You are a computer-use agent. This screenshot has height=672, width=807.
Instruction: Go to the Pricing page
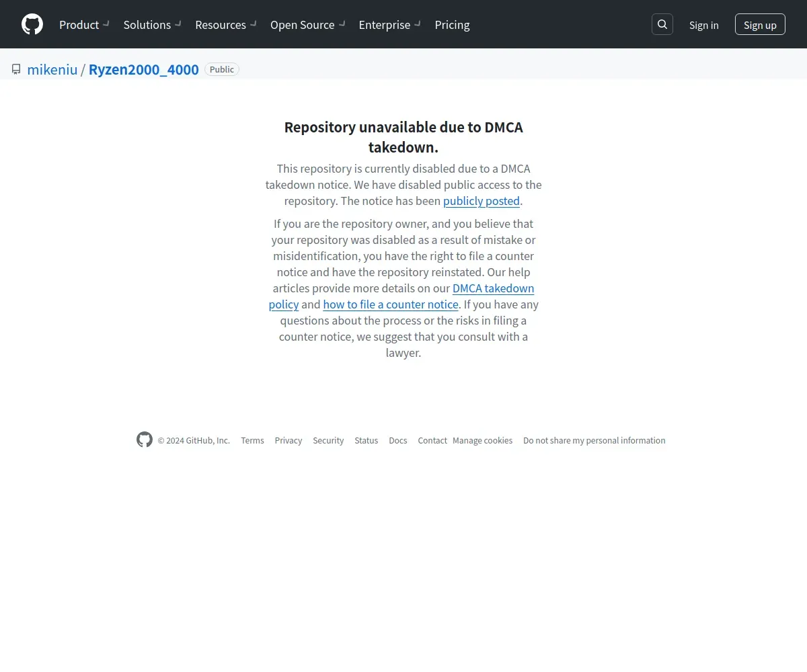(452, 25)
